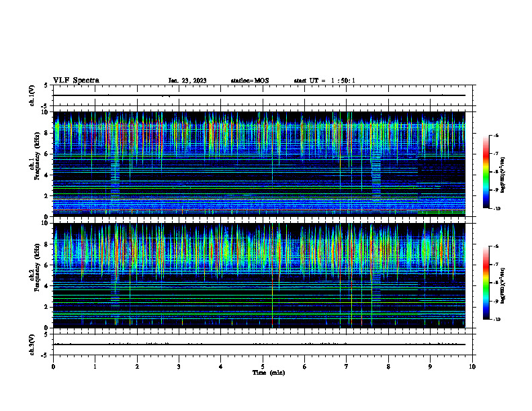Image resolution: width=532 pixels, height=411 pixels.
Task: Click time axis tick label '0'
Action: 53,367
